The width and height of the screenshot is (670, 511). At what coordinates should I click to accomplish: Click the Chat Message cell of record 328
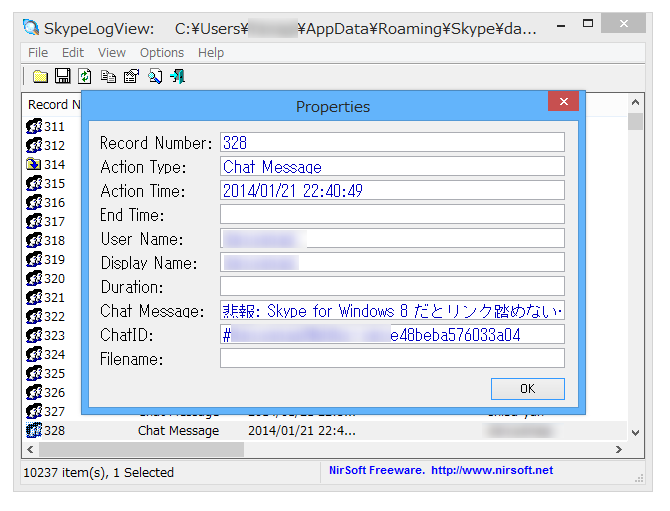178,431
